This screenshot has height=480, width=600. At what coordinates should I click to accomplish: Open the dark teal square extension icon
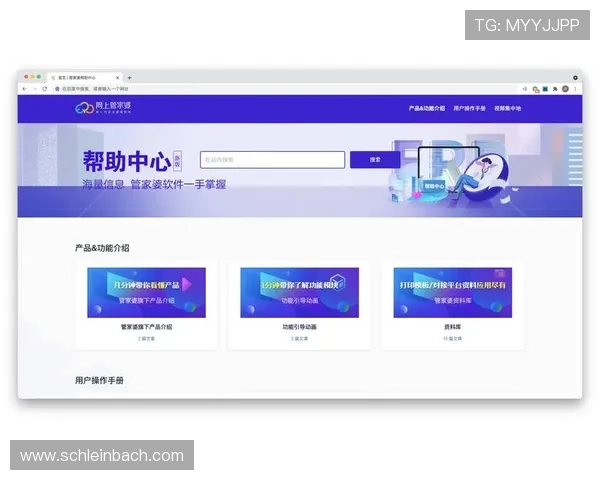545,89
